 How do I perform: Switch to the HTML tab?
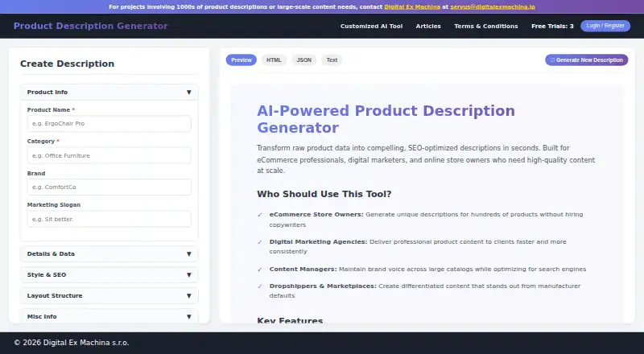[274, 60]
